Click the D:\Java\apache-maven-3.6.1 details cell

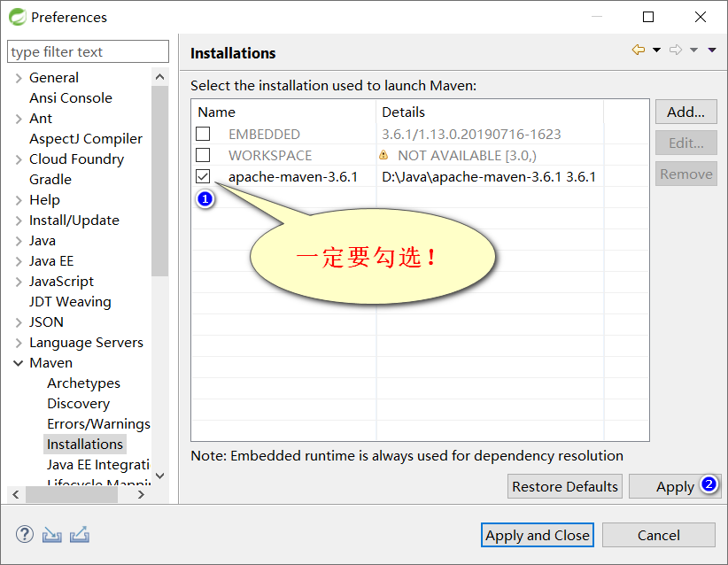488,177
